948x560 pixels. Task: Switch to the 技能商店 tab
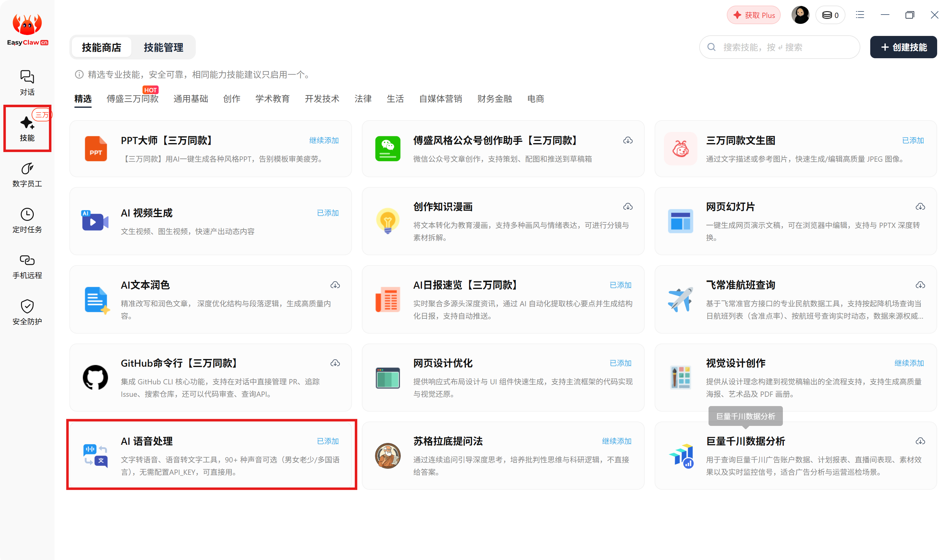point(102,48)
